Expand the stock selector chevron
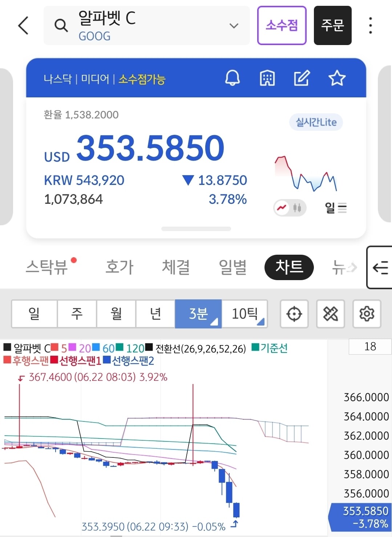Screen dimensions: 392x537 tap(234, 26)
